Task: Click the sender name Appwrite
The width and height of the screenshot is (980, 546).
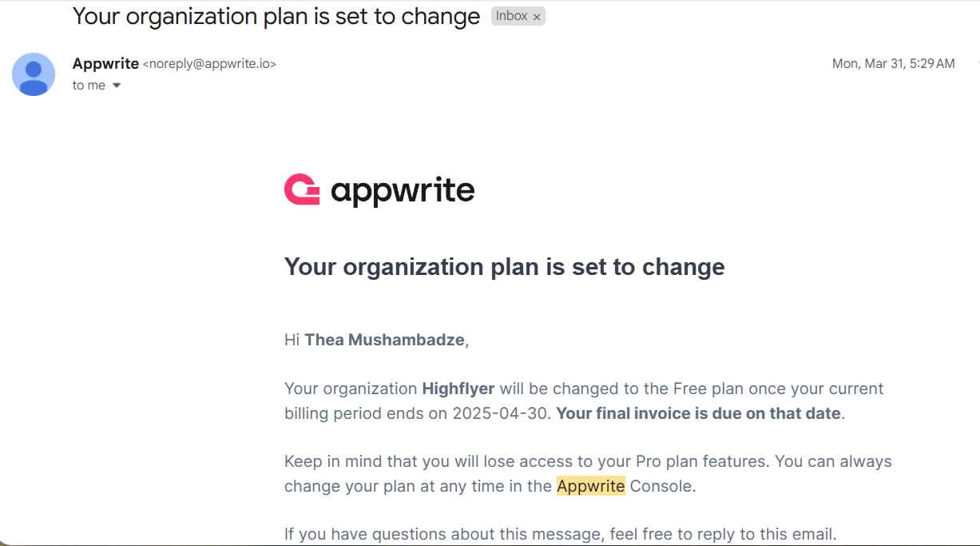Action: pos(105,64)
